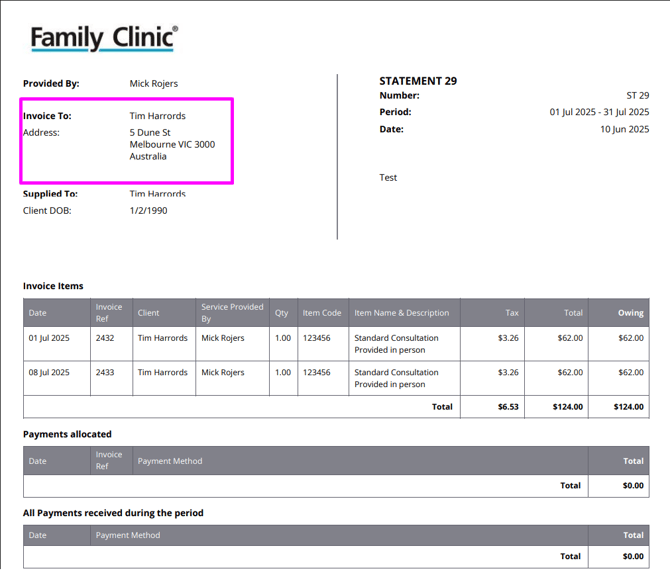Select invoice reference 2433
670x583 pixels.
point(105,372)
